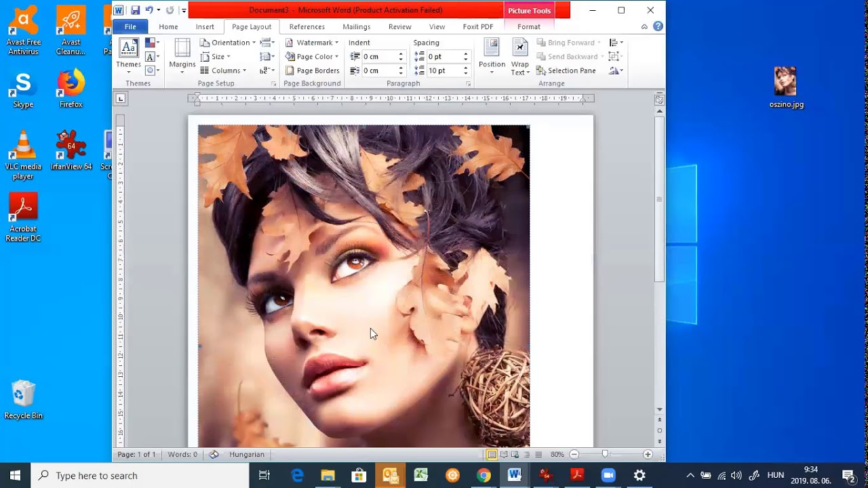Open the Picture Tools Format tab

(528, 26)
